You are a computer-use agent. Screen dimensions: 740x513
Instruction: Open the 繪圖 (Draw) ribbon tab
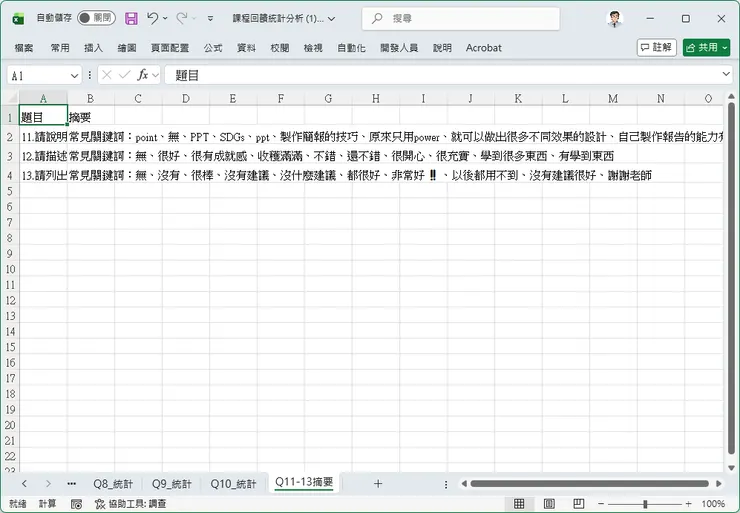[127, 48]
